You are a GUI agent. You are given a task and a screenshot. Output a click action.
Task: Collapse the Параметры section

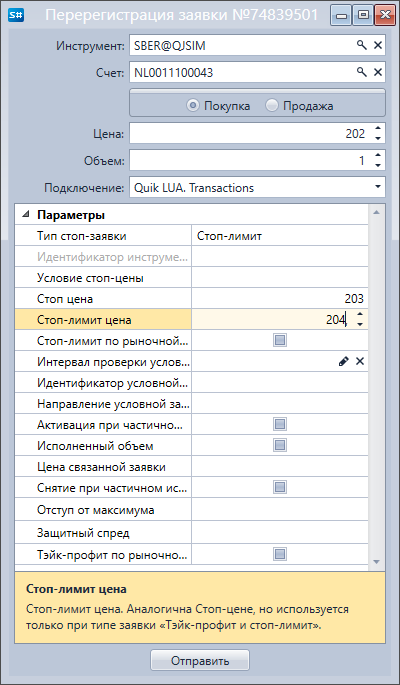tap(26, 214)
